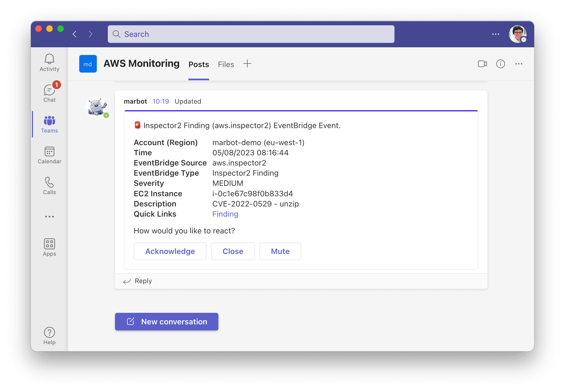Start a New conversation
565x392 pixels.
coord(167,322)
